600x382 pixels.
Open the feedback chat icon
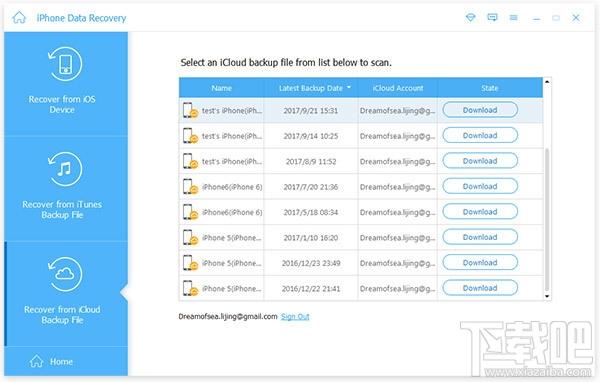pyautogui.click(x=492, y=18)
